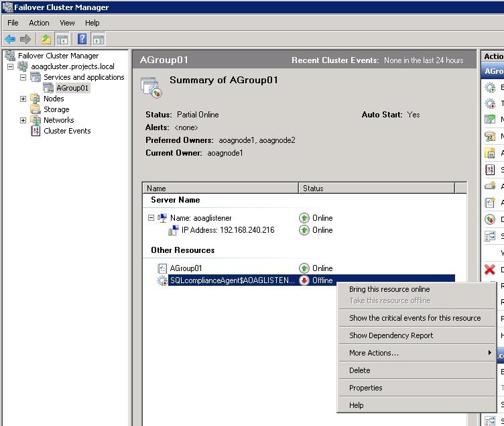504x426 pixels.
Task: Click the aoagcluster.projects.local cluster icon
Action: click(23, 66)
